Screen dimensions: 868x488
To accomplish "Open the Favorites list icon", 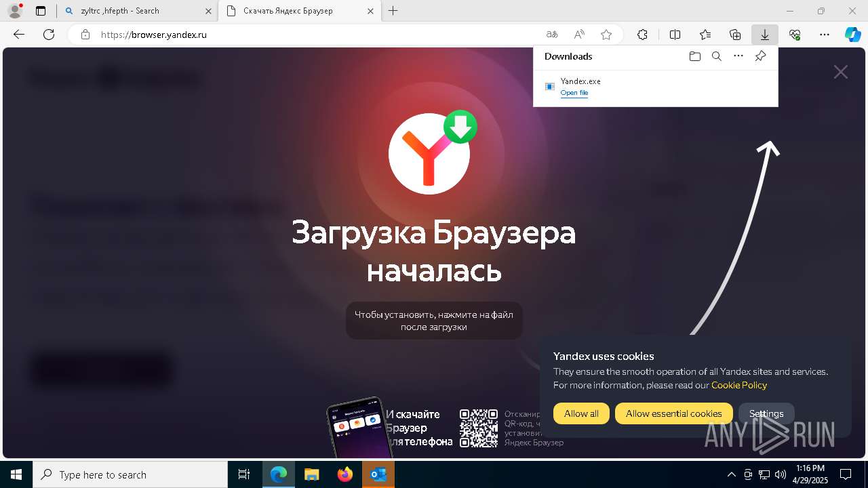I will 705,35.
